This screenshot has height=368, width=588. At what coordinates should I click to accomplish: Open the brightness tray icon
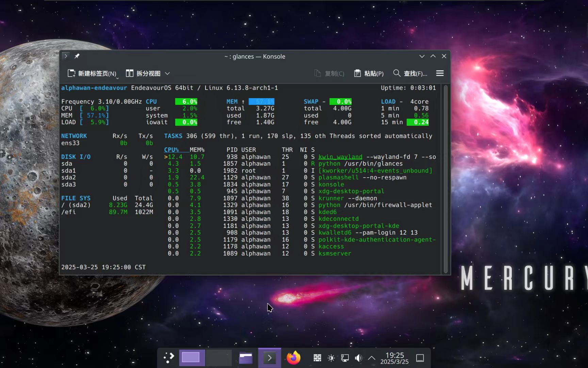tap(331, 358)
